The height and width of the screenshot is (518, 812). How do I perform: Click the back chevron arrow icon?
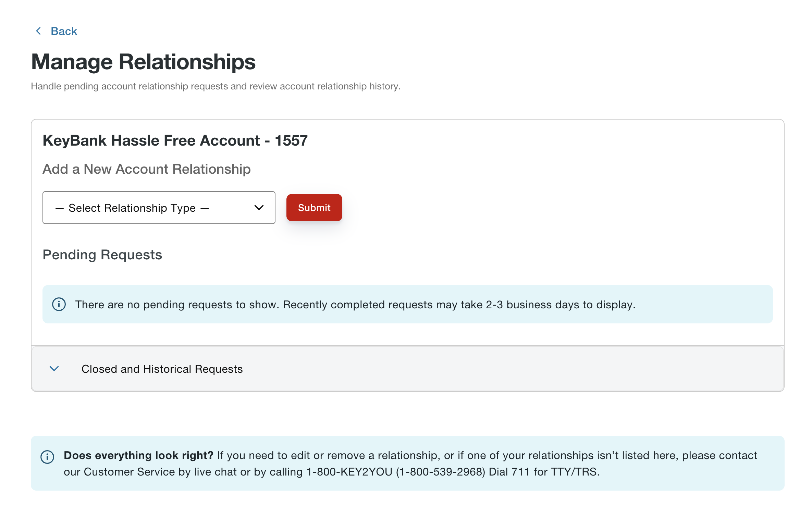(39, 31)
